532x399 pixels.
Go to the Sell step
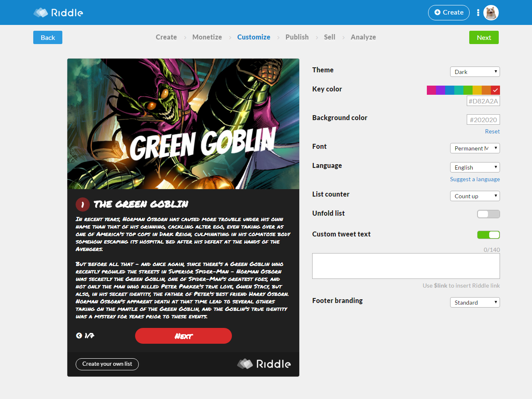tap(330, 37)
